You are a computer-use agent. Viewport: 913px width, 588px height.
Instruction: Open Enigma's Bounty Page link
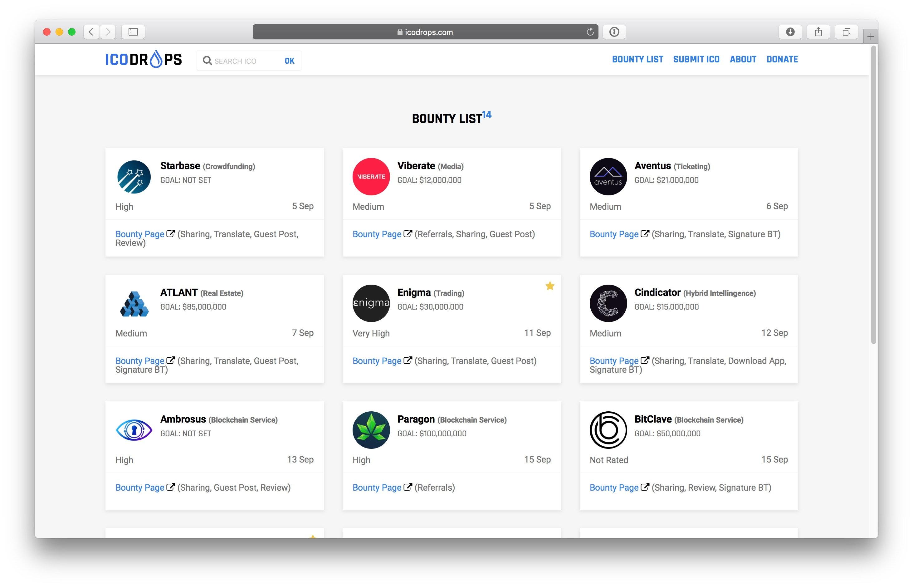(x=377, y=361)
